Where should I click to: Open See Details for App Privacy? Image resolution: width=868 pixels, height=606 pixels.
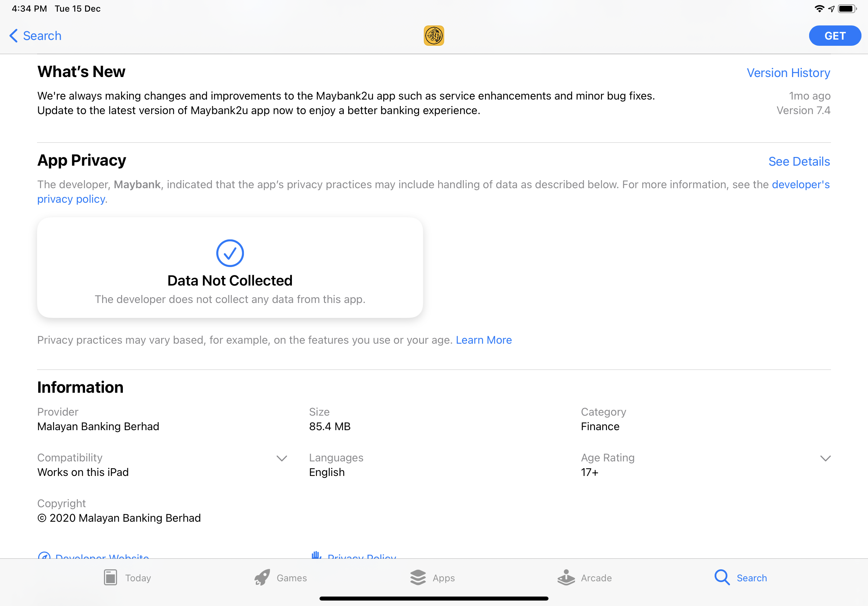point(799,162)
